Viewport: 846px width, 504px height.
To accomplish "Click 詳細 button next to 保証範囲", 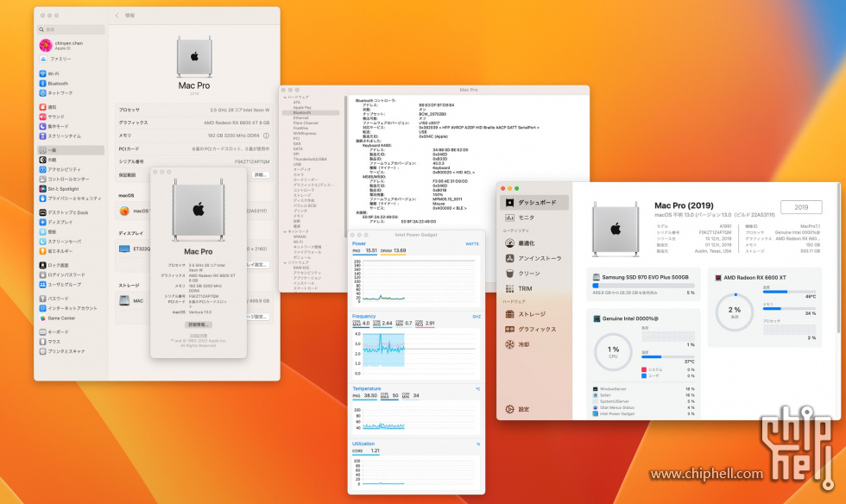I will coord(261,175).
